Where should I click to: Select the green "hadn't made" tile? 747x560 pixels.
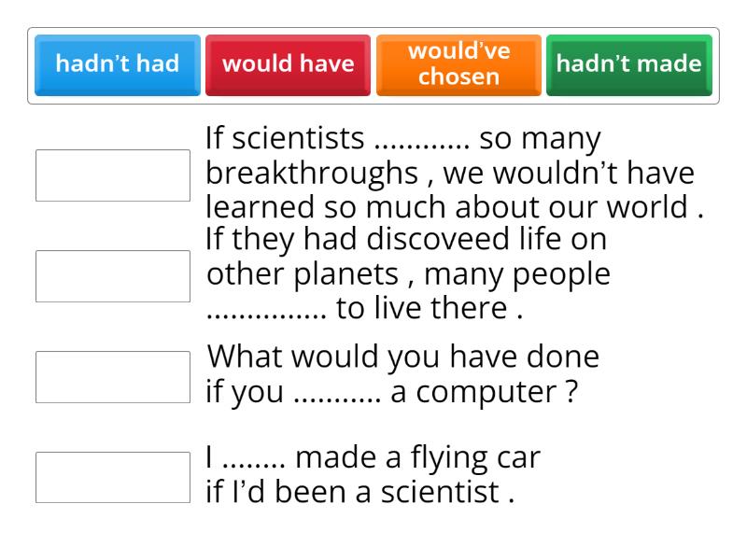click(x=629, y=64)
